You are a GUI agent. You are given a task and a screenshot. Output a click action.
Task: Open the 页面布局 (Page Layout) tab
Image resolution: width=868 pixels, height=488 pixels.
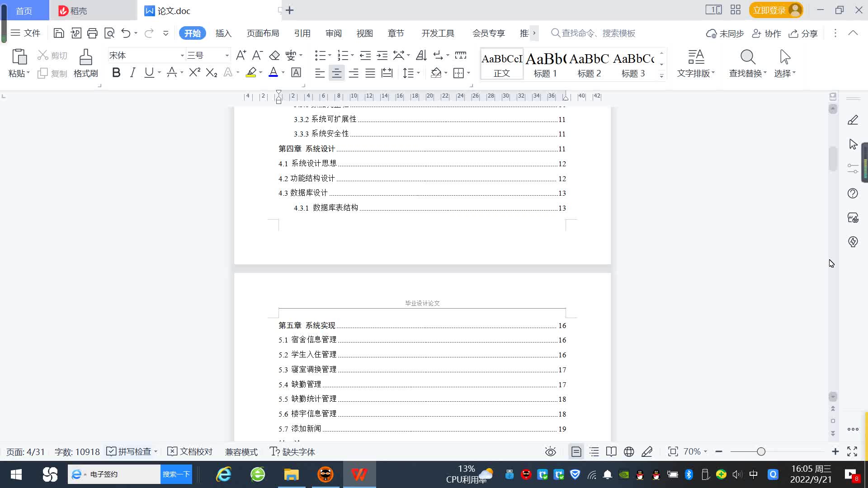pyautogui.click(x=263, y=33)
